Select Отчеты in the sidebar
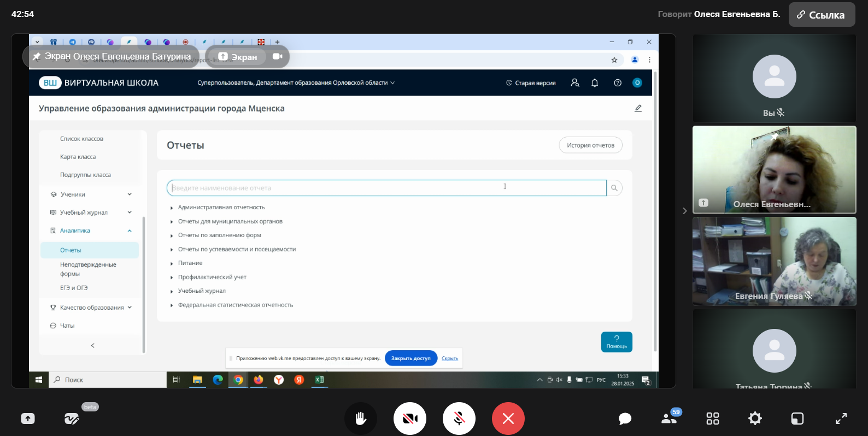 coord(71,250)
